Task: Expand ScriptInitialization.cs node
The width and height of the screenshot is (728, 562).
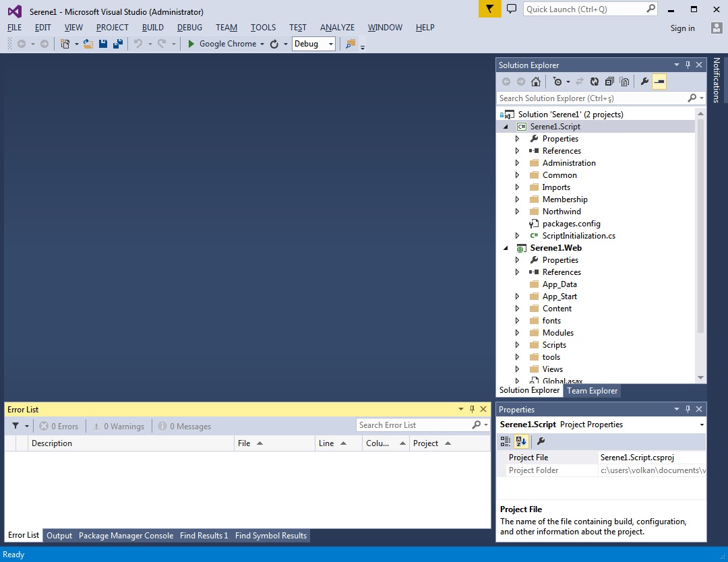Action: [517, 236]
